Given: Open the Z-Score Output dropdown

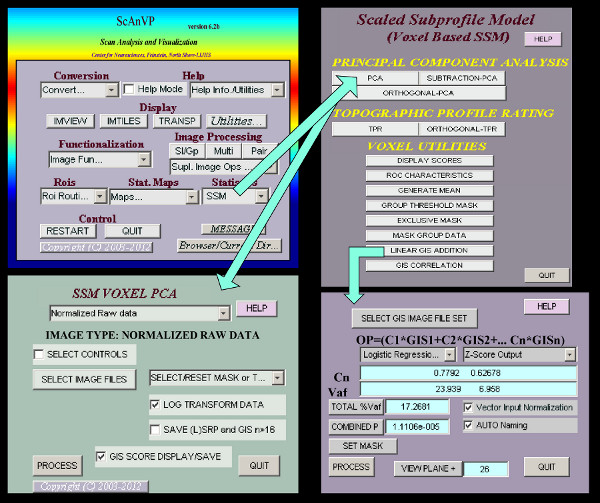Looking at the screenshot, I should point(520,355).
